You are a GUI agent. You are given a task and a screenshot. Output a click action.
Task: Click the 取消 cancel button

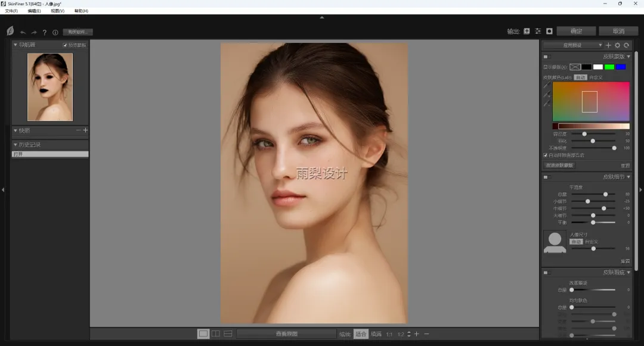click(618, 31)
